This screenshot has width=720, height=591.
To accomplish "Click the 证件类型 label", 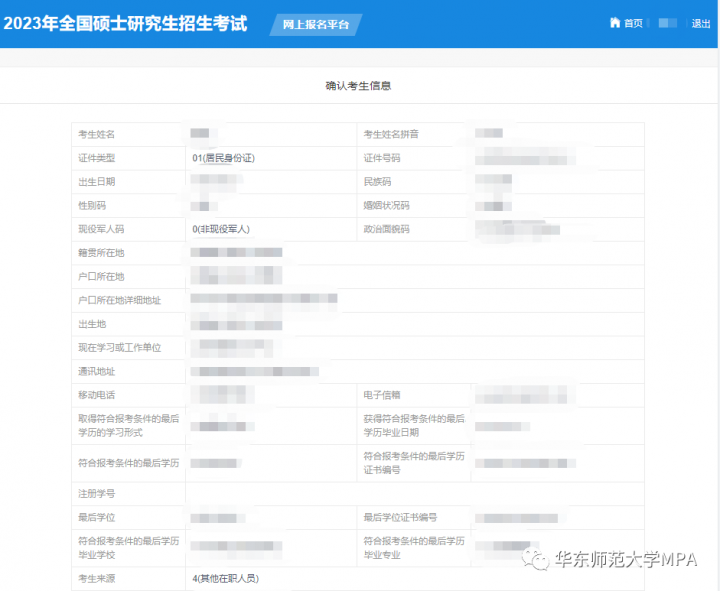I will coord(96,158).
